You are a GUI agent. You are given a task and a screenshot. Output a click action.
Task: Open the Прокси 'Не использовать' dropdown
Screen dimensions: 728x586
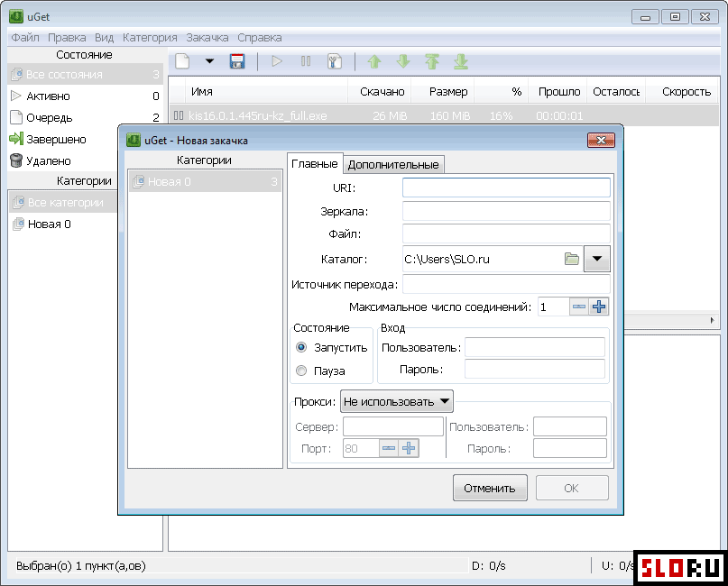(397, 401)
